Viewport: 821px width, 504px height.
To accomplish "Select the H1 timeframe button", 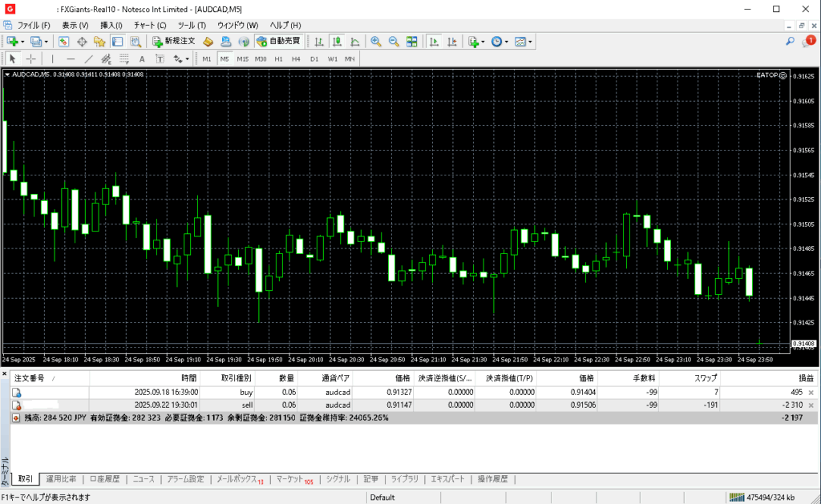I will tap(278, 58).
